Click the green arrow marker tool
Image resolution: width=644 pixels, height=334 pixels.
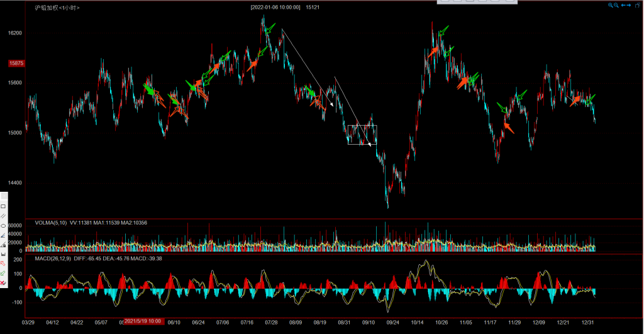[x=3, y=273]
